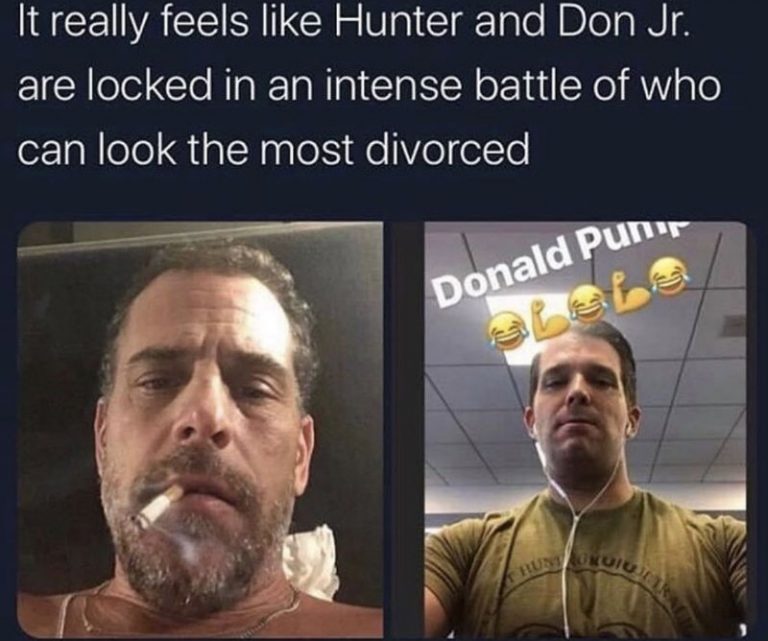
Task: Open the photo of man smoking cigarette
Action: (200, 430)
